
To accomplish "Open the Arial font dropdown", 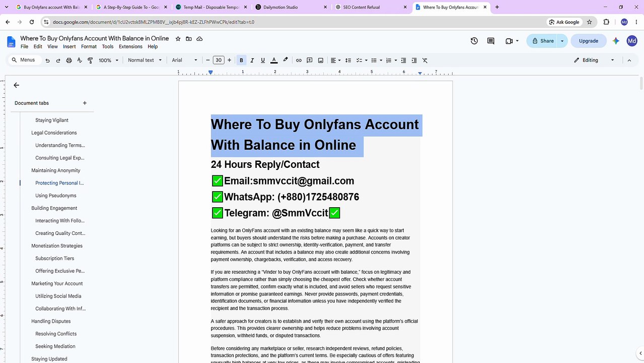I will coord(185,60).
